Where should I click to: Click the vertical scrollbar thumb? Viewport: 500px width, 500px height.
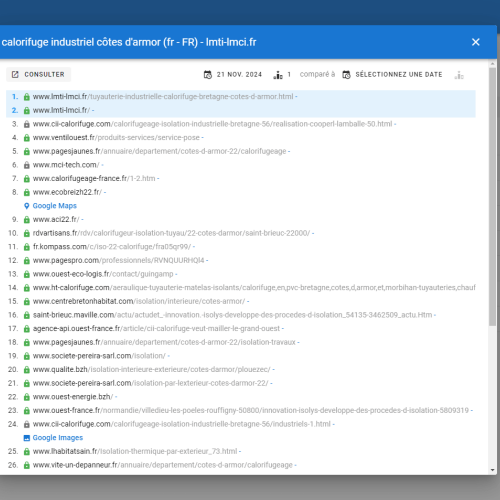pos(493,197)
